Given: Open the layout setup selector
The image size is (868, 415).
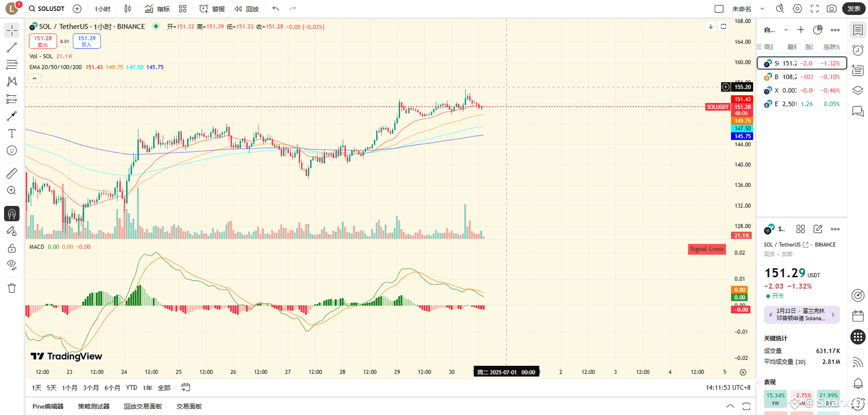Looking at the screenshot, I should coord(719,9).
